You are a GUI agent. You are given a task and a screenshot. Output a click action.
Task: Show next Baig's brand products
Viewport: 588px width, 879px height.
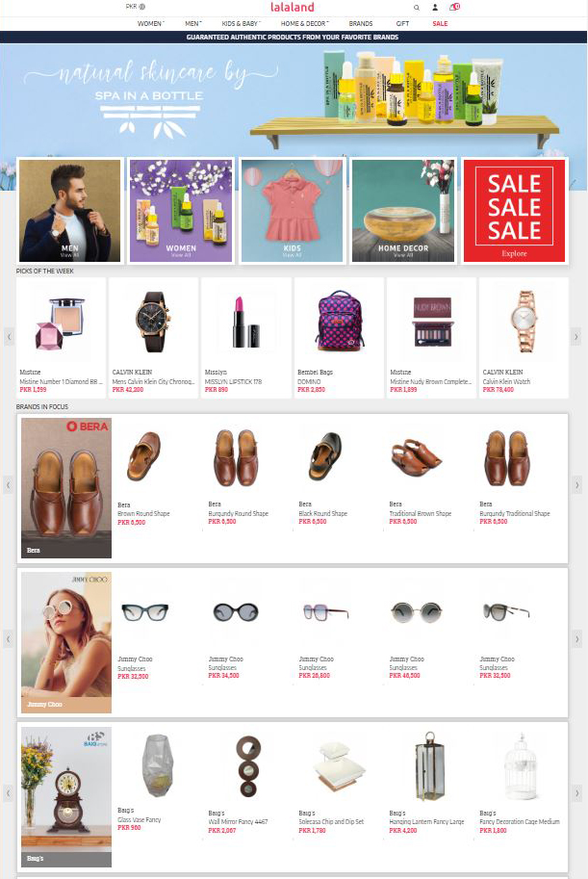point(576,792)
